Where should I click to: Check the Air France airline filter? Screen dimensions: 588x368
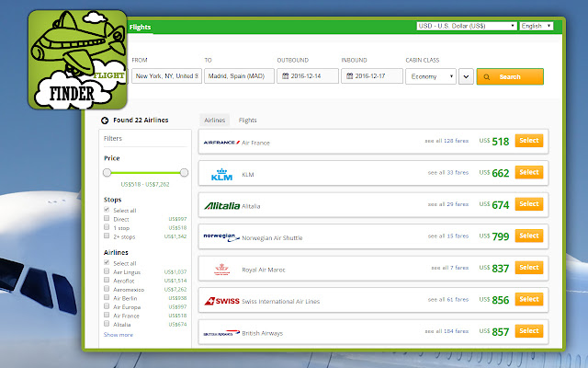107,315
